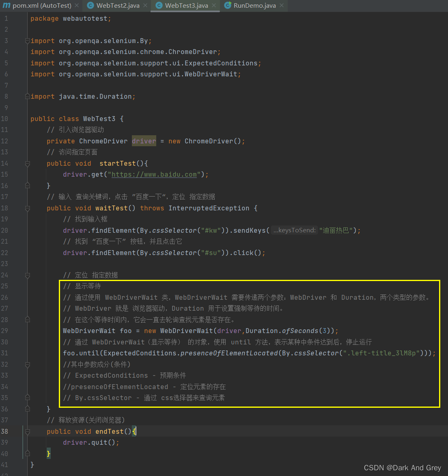The image size is (448, 476).
Task: Click the comment 引入浏览器驱动 on line 11
Action: [75, 130]
